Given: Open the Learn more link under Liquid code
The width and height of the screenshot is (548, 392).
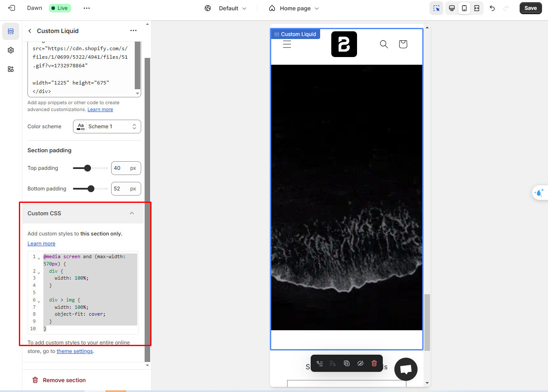Looking at the screenshot, I should (x=100, y=109).
